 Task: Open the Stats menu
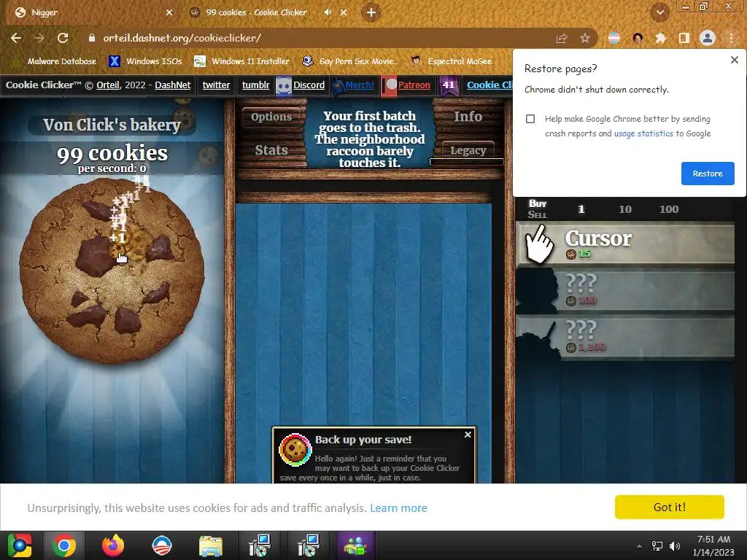click(x=271, y=150)
